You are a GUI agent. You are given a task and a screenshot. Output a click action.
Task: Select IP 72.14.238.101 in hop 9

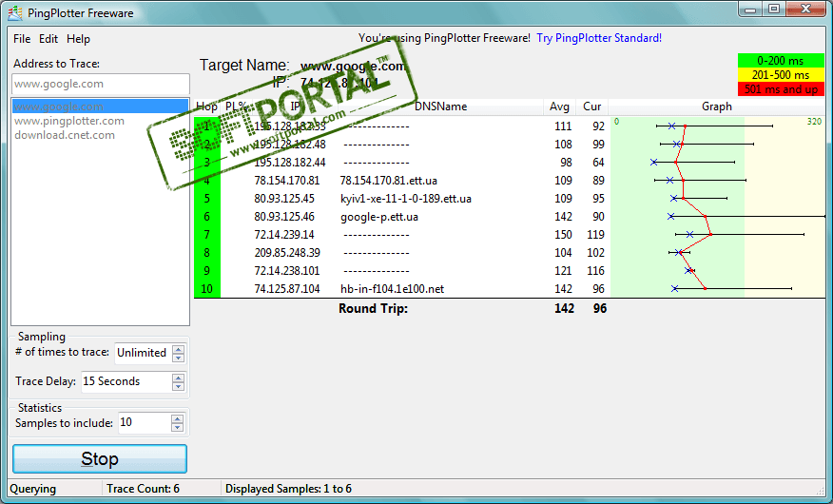pos(287,271)
